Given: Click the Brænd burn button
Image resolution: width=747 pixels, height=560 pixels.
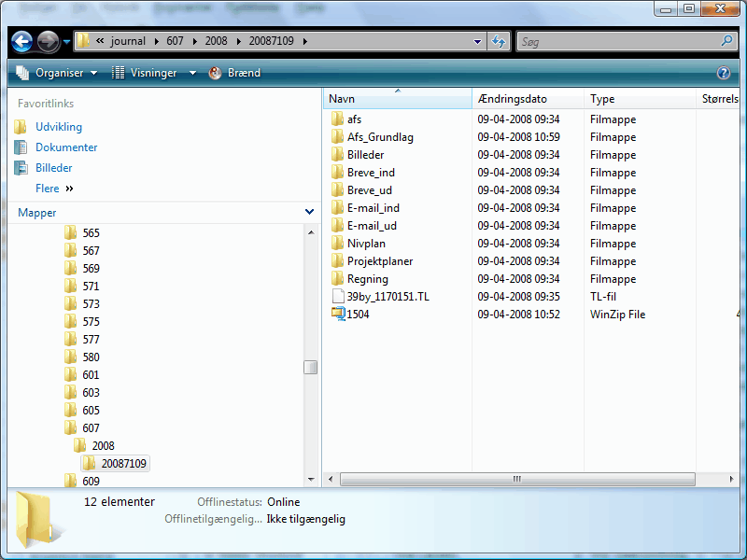Looking at the screenshot, I should coord(235,73).
